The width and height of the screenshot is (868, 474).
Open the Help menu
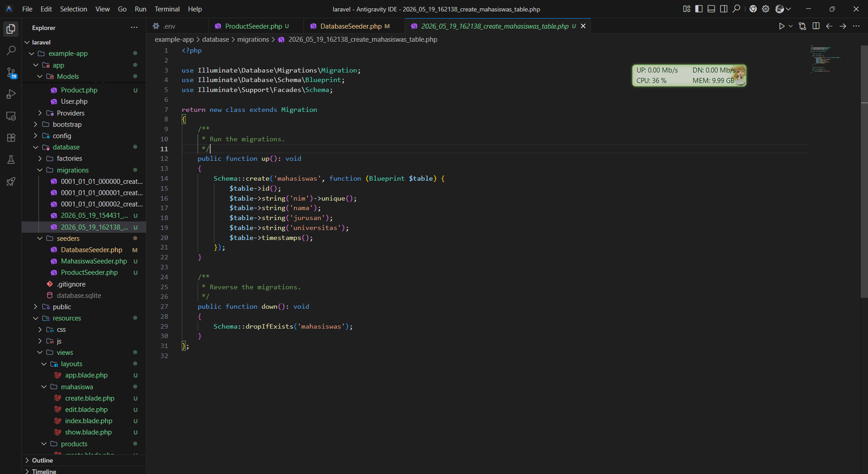(x=195, y=9)
